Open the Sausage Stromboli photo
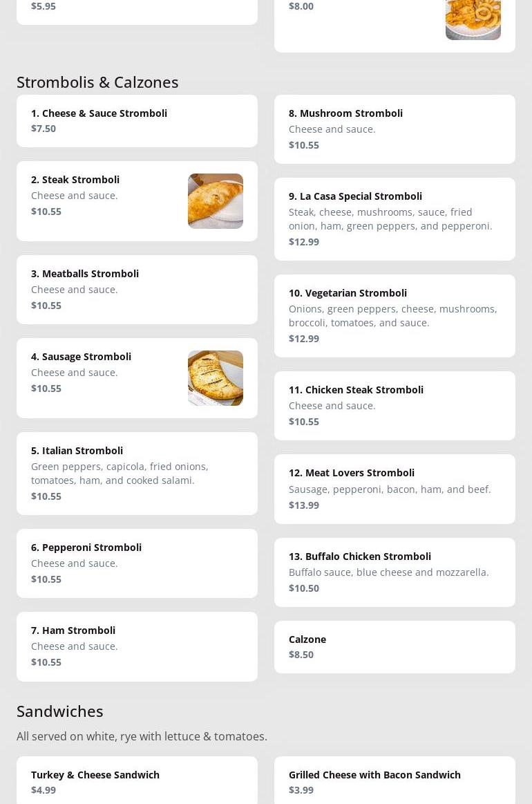Image resolution: width=532 pixels, height=804 pixels. pos(215,378)
